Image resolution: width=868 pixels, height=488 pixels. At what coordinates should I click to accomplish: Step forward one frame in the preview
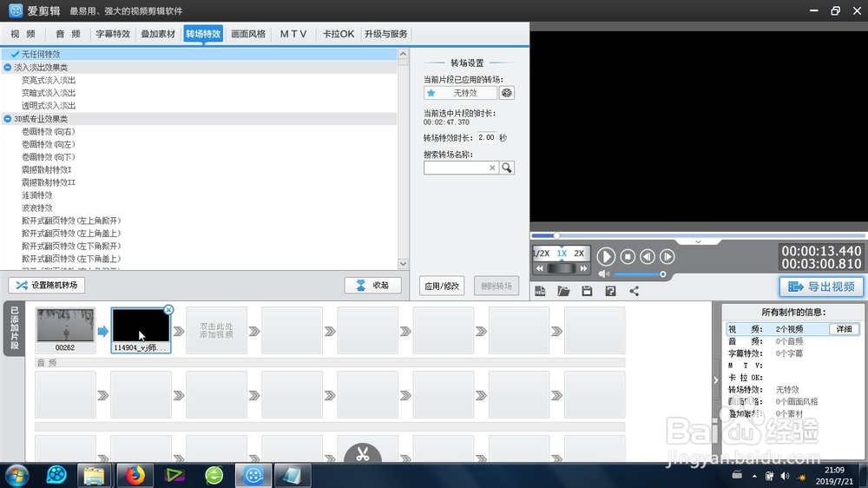(x=667, y=256)
